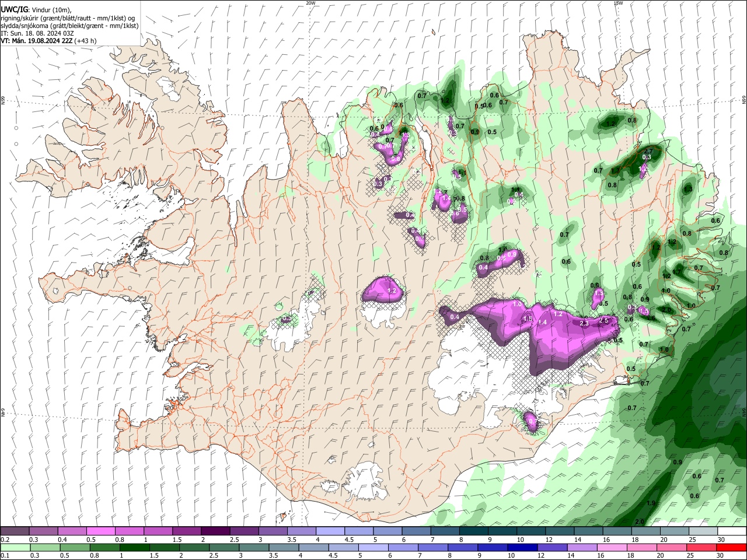This screenshot has height=560, width=747.
Task: Click the 'rigning/skúrir' legend description line
Action: pos(67,18)
